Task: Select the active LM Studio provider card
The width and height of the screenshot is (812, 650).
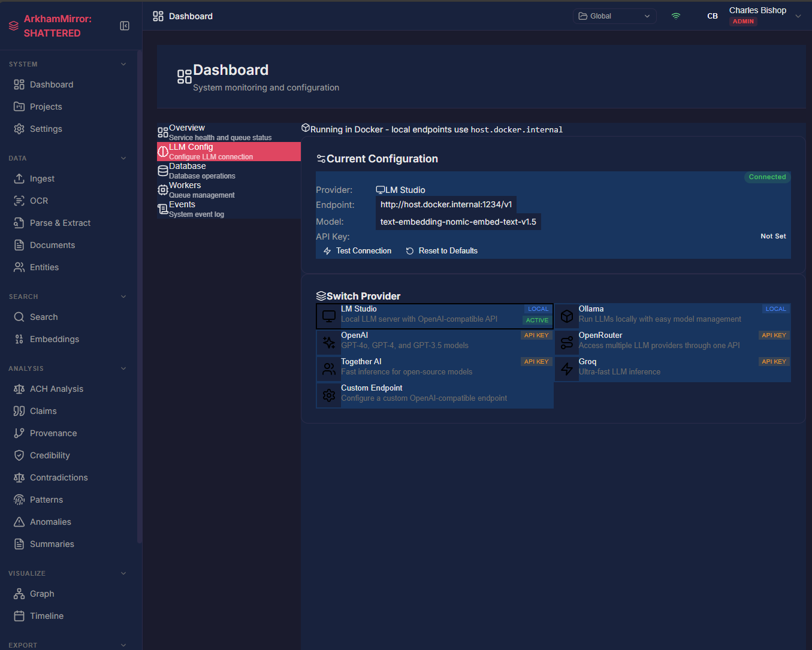Action: (434, 316)
